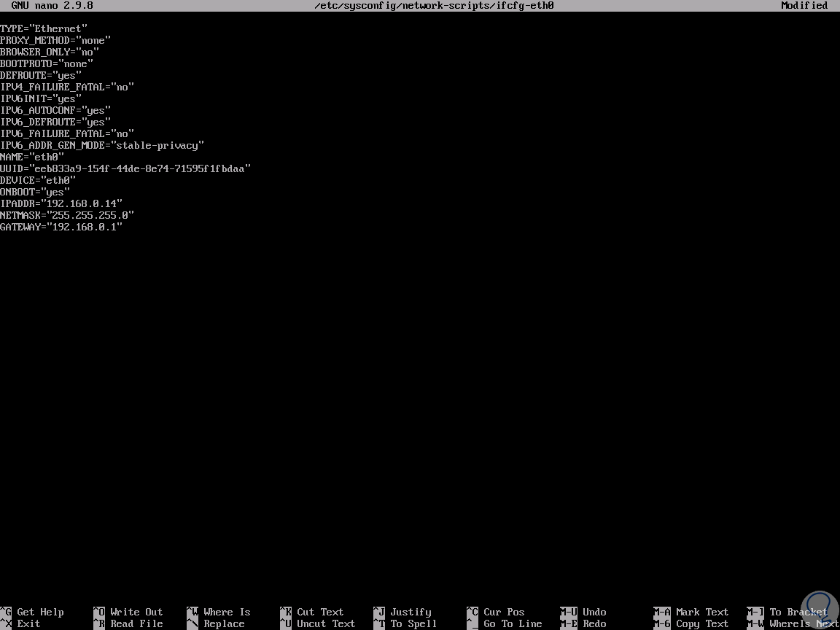The height and width of the screenshot is (630, 840).
Task: Click the IPV4_FAILURE_FATAL="no" line
Action: [x=67, y=87]
